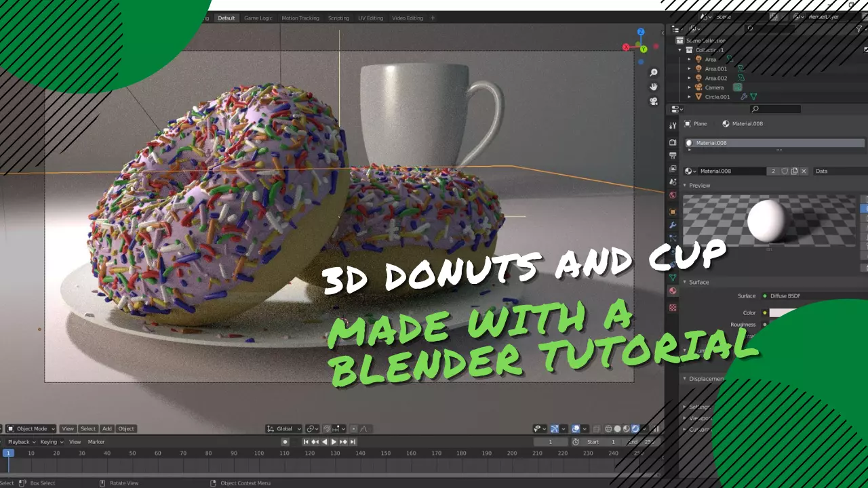Open the Keying popover in the timeline
Screen dimensions: 868x488
point(50,442)
